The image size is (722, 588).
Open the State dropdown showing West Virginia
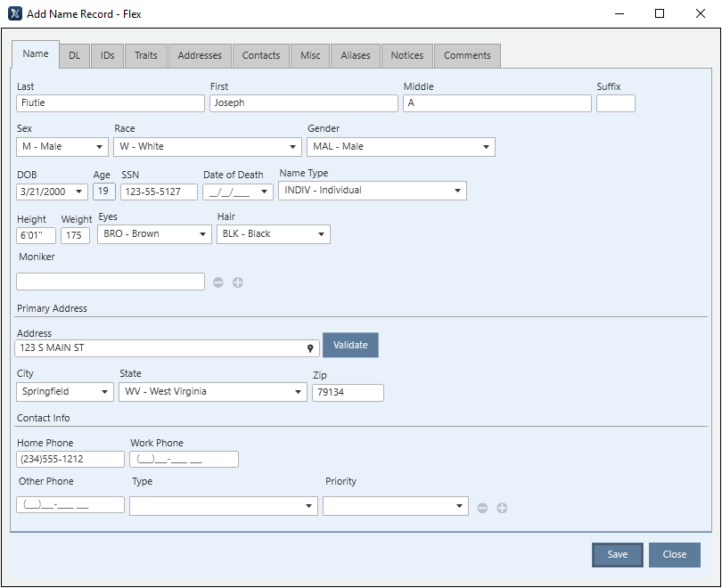[x=213, y=392]
